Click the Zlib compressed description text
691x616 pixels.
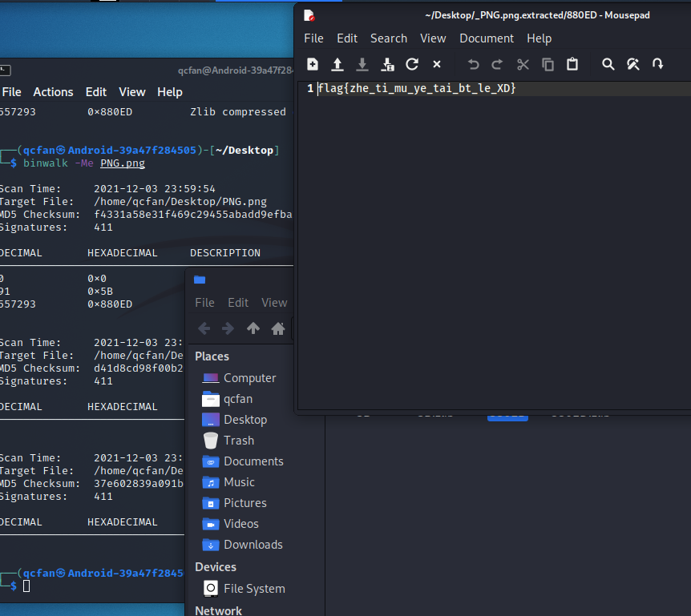click(x=238, y=112)
